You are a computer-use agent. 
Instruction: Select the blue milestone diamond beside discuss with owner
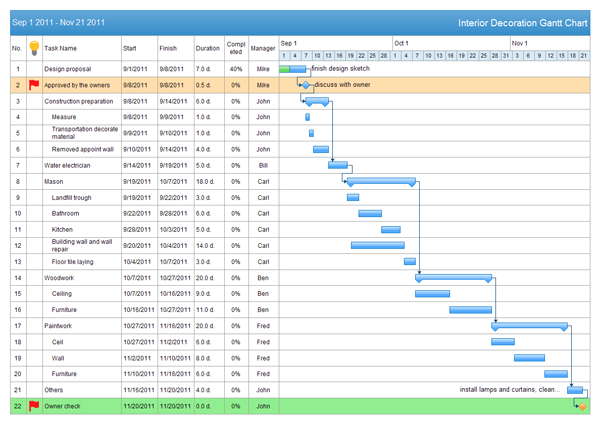tap(307, 85)
